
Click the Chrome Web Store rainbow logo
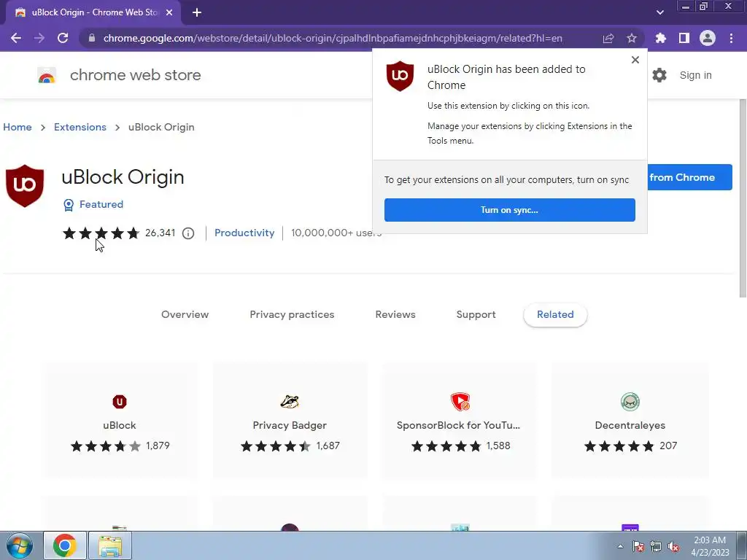pyautogui.click(x=47, y=75)
